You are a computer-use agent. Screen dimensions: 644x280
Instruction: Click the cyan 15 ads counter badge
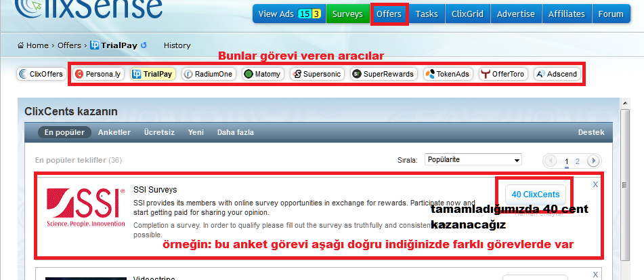coord(305,14)
